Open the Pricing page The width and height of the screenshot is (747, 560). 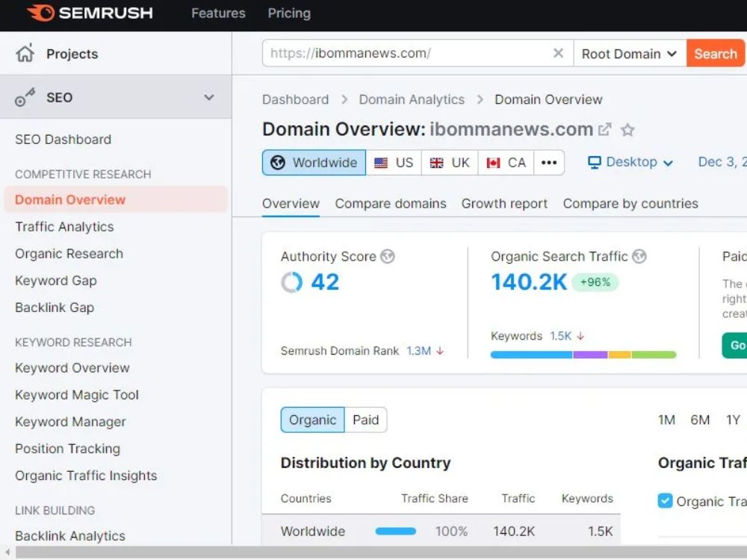coord(289,13)
